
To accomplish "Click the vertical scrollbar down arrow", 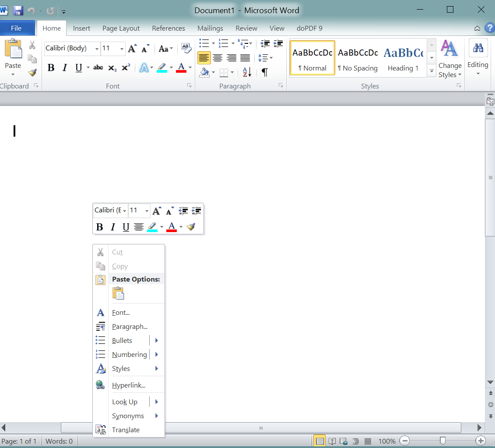I will pos(490,382).
